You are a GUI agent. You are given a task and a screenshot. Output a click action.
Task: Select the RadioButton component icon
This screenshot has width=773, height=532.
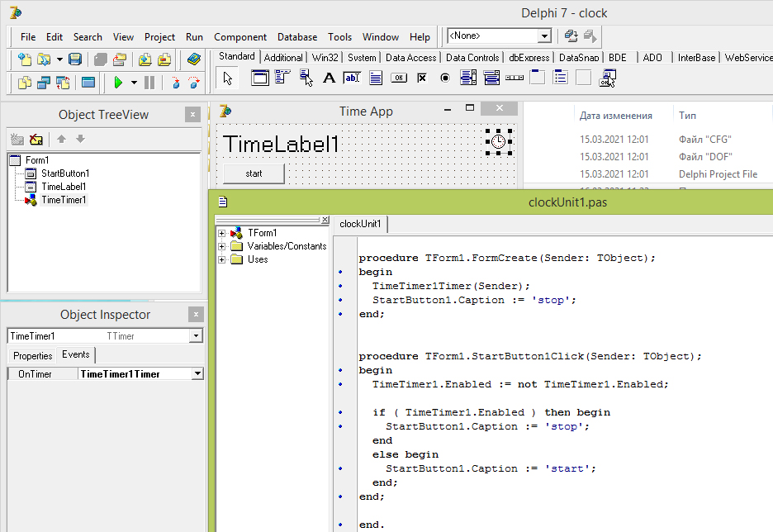pyautogui.click(x=445, y=78)
